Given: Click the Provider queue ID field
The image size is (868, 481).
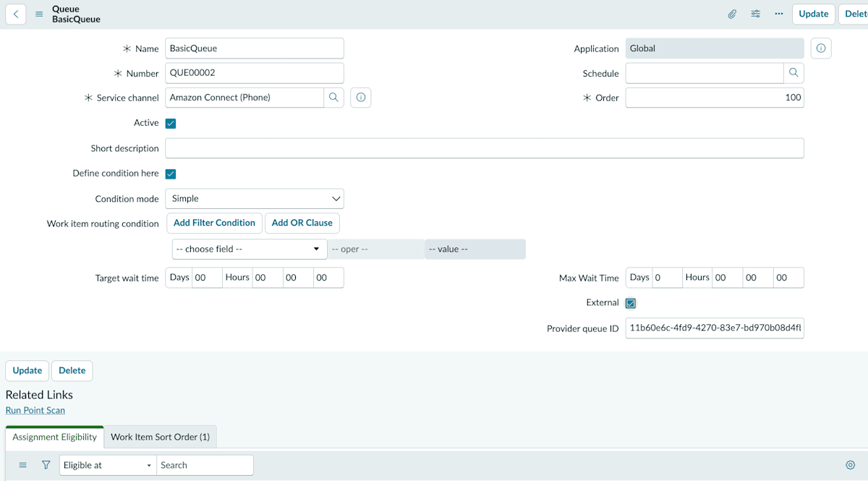Looking at the screenshot, I should pos(715,328).
